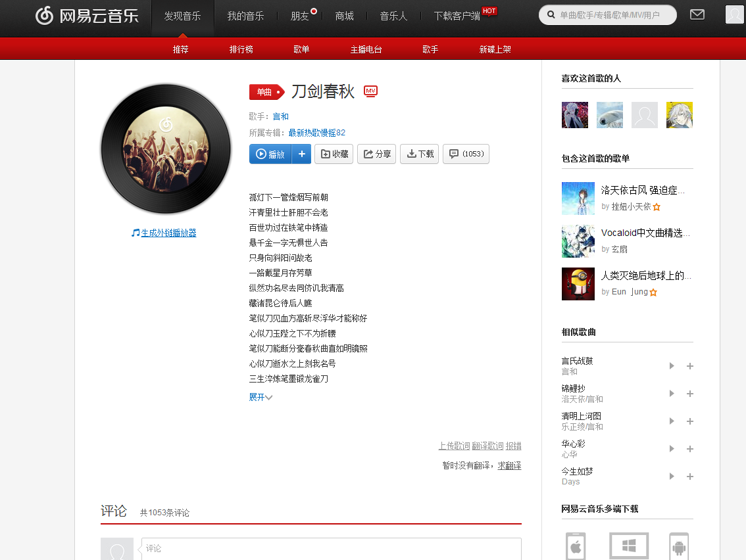Open similar song title 言氏战鼓
Screen dimensions: 746x560
[577, 361]
